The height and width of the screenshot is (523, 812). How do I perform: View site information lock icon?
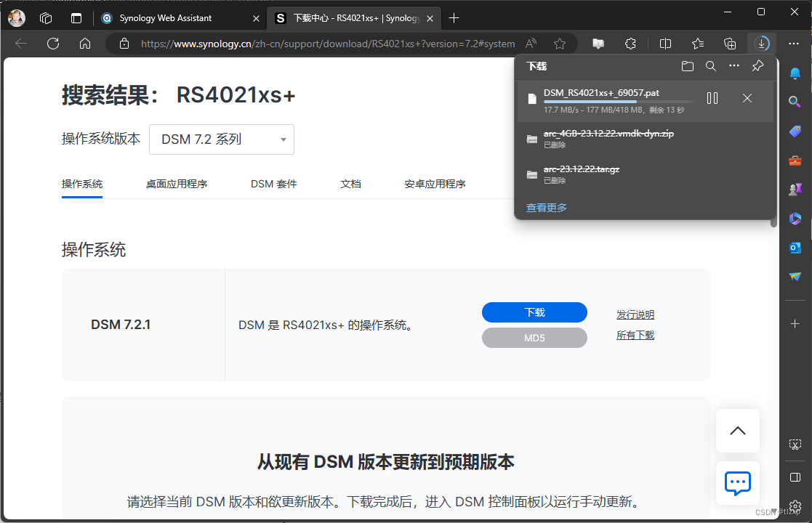124,44
